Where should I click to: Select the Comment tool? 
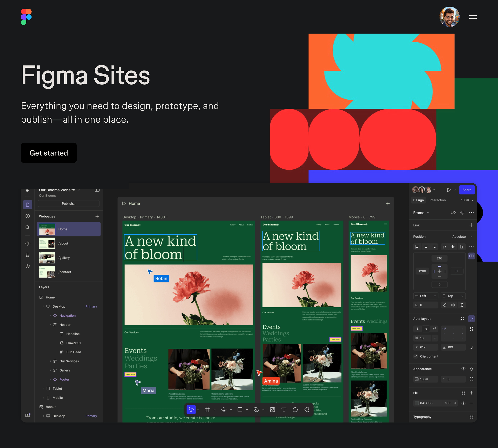pos(295,410)
